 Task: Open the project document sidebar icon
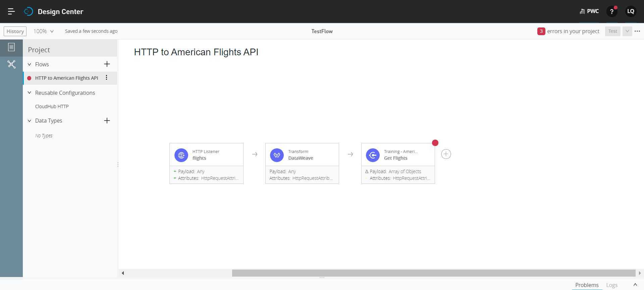11,47
